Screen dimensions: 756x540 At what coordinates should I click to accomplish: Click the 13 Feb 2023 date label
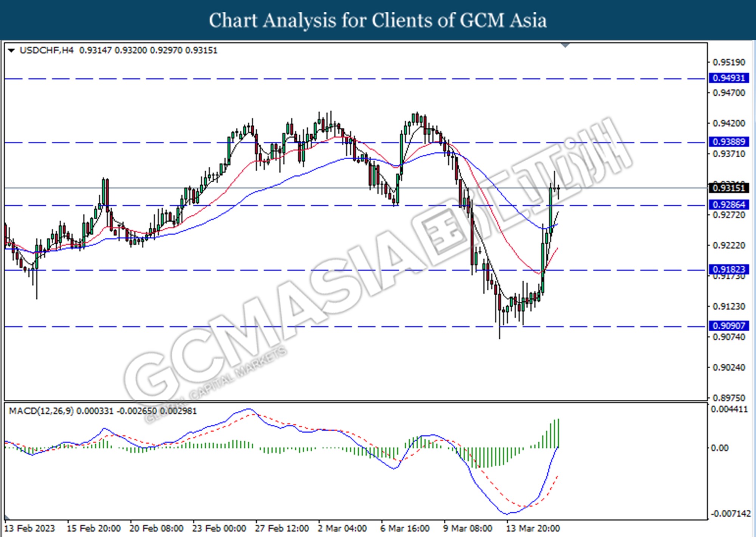(29, 529)
